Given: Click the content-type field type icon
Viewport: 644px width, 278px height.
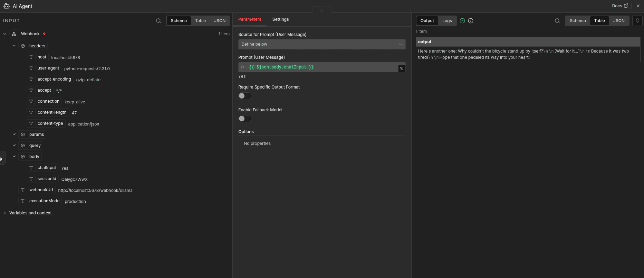Looking at the screenshot, I should tap(31, 123).
